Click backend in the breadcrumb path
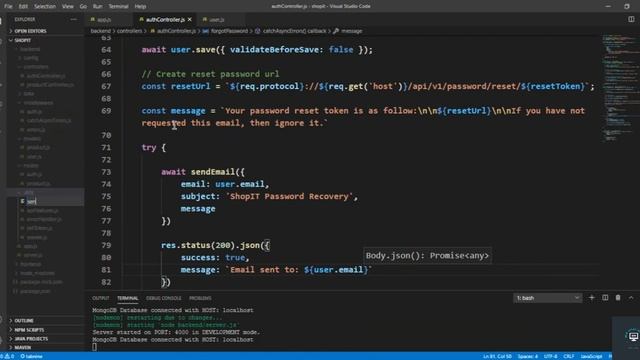640x360 pixels. pyautogui.click(x=100, y=31)
